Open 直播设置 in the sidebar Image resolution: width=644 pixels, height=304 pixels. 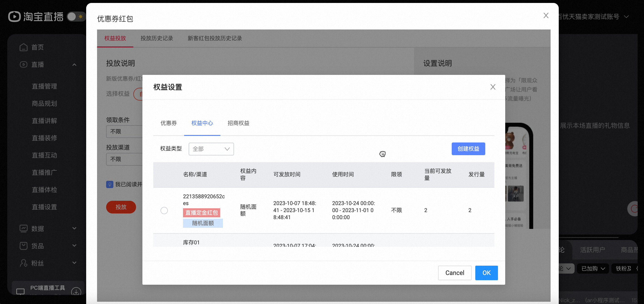(44, 207)
